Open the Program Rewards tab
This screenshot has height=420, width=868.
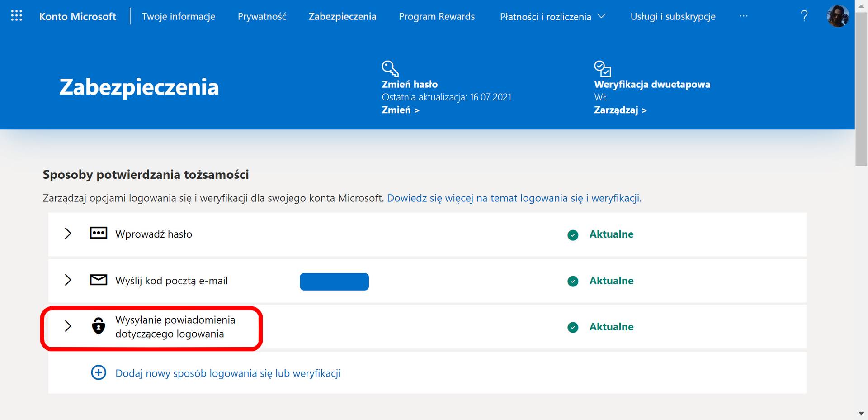pyautogui.click(x=437, y=17)
